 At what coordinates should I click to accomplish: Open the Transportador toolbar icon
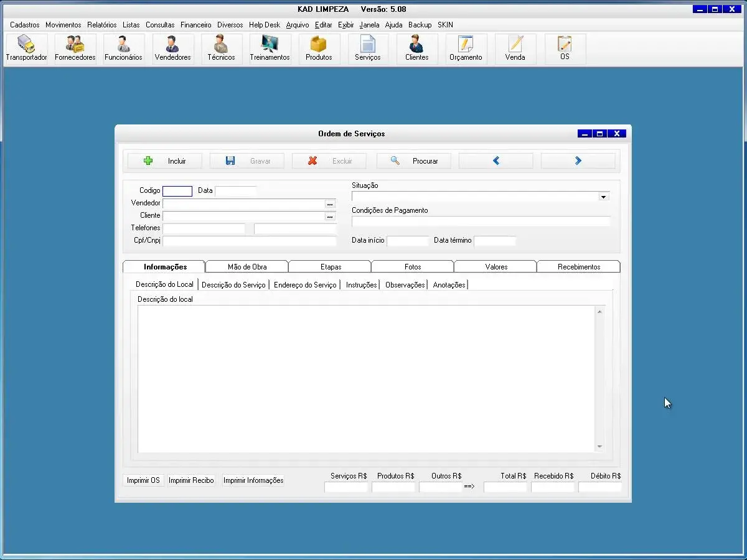pyautogui.click(x=26, y=49)
